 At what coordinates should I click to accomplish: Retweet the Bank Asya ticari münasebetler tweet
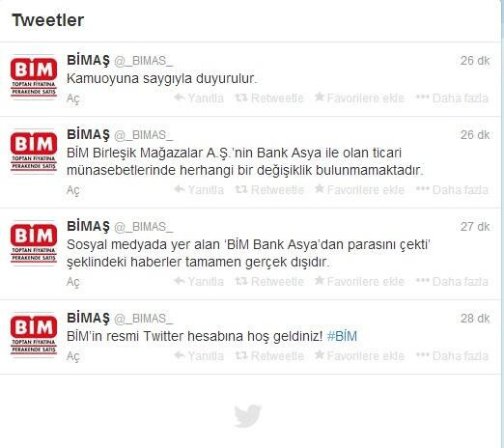[269, 189]
